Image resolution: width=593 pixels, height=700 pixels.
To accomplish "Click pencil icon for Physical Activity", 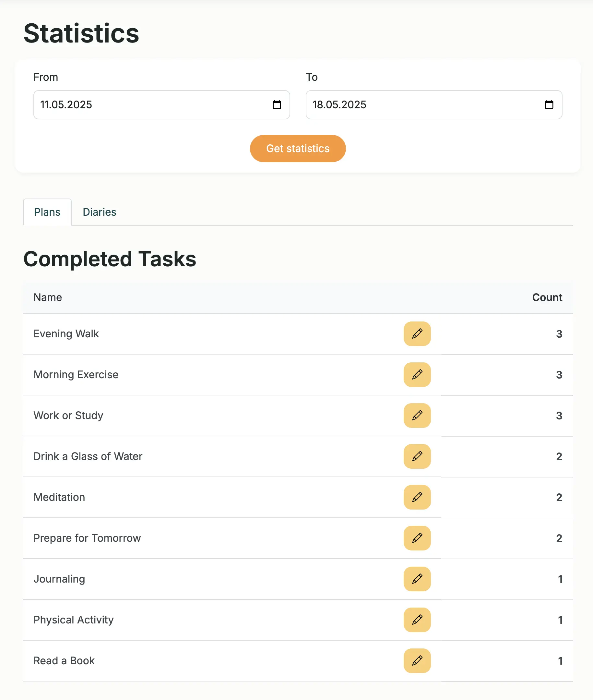I will (x=417, y=620).
